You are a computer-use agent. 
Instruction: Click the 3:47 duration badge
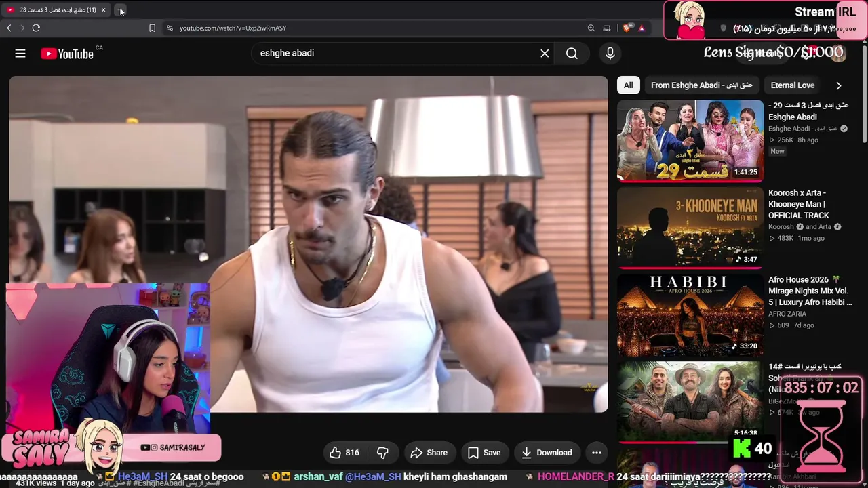pyautogui.click(x=746, y=259)
